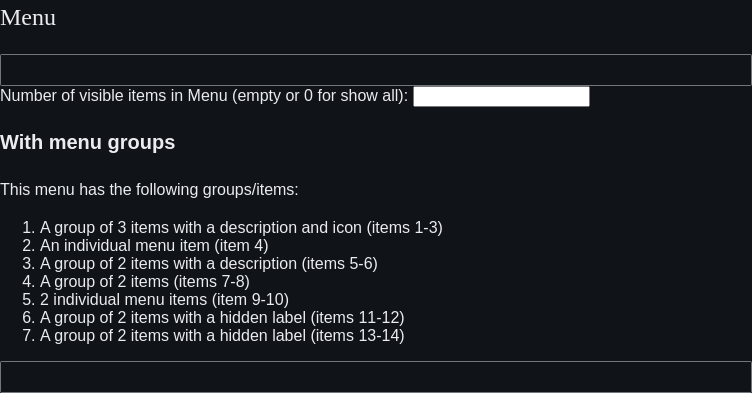Image resolution: width=752 pixels, height=393 pixels.
Task: Click the 'With menu groups' heading
Action: pyautogui.click(x=87, y=143)
